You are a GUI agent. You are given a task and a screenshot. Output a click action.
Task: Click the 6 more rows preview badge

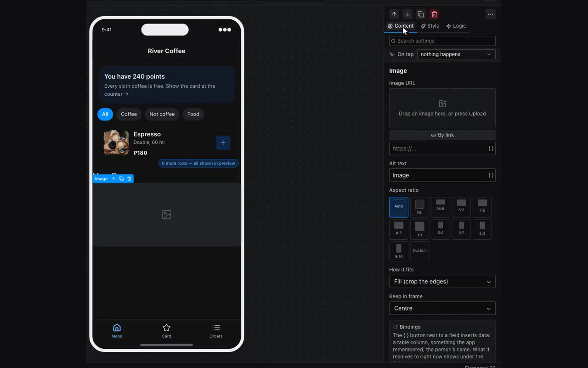(198, 163)
